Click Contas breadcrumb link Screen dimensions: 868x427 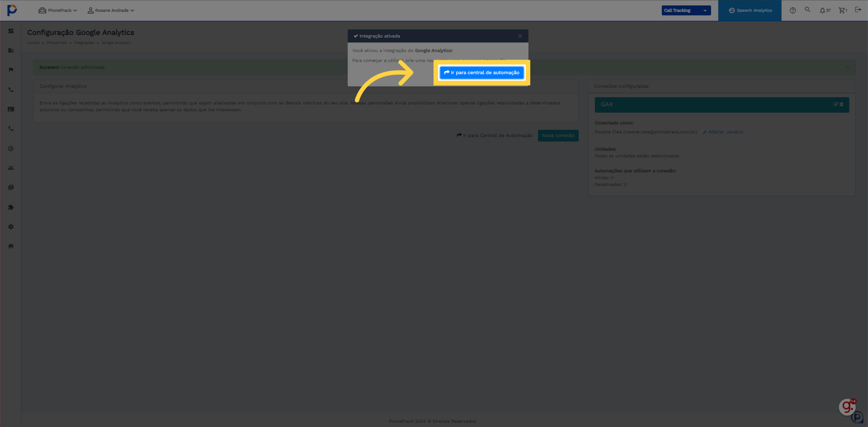[33, 43]
